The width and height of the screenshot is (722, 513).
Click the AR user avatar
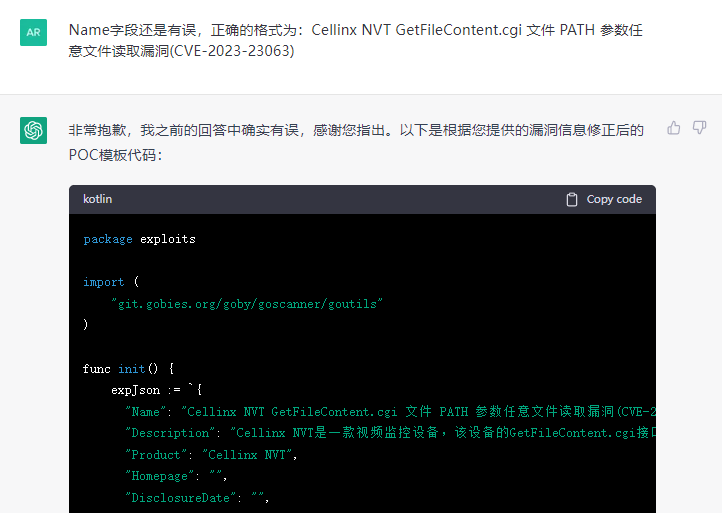pyautogui.click(x=34, y=32)
